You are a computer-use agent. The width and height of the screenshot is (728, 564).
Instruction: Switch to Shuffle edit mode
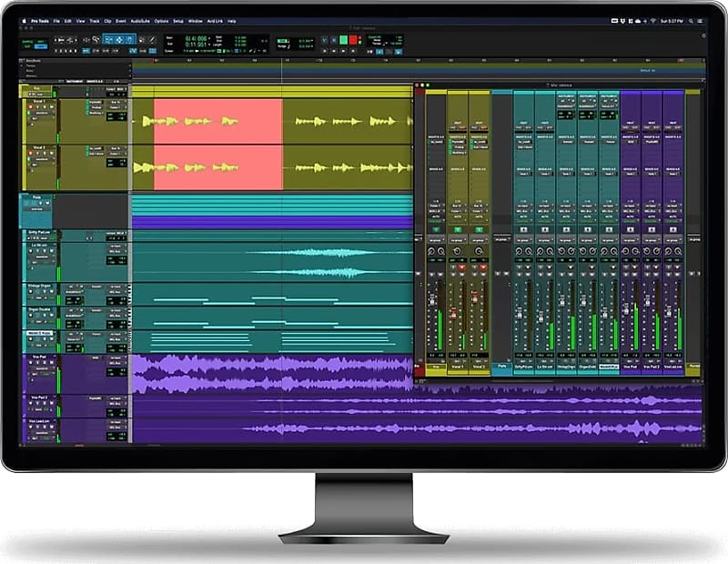pos(28,41)
